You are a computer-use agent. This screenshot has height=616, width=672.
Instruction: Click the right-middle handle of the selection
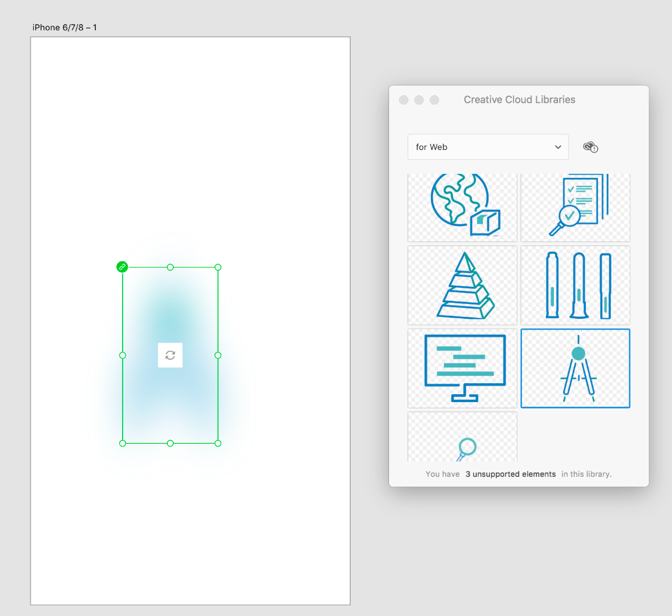[x=218, y=355]
